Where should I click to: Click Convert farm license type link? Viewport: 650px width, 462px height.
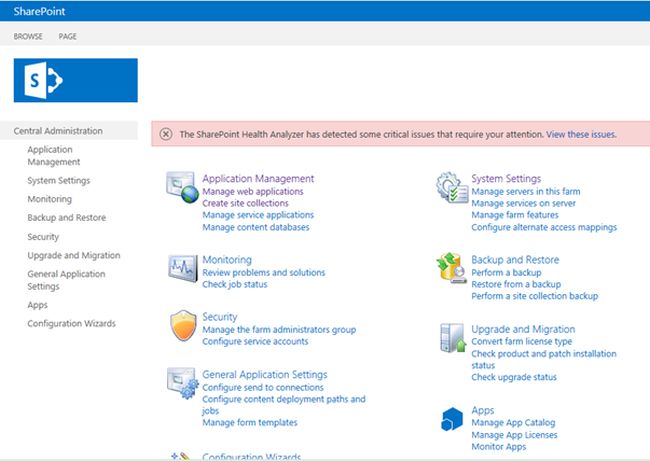[x=521, y=341]
